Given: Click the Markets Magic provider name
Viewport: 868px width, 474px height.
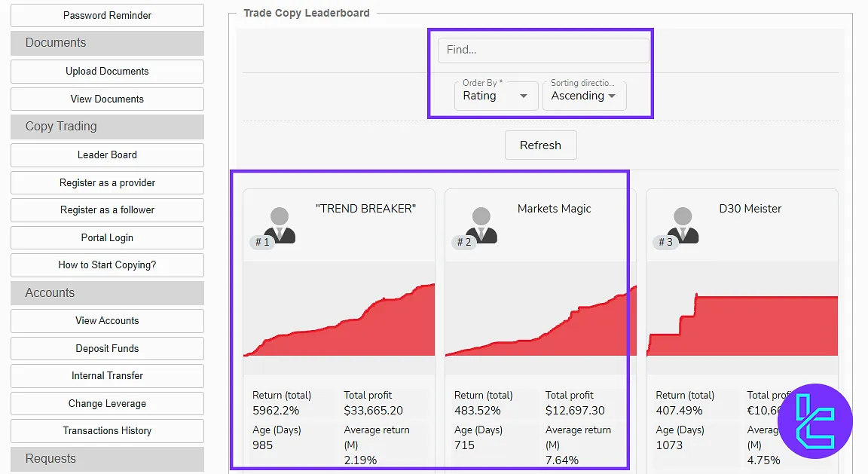Looking at the screenshot, I should click(554, 209).
